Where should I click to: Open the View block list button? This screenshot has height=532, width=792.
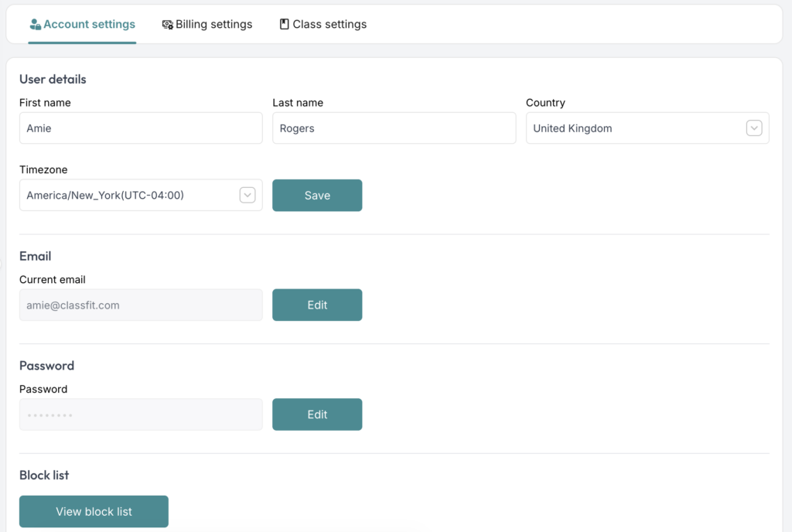pos(94,511)
